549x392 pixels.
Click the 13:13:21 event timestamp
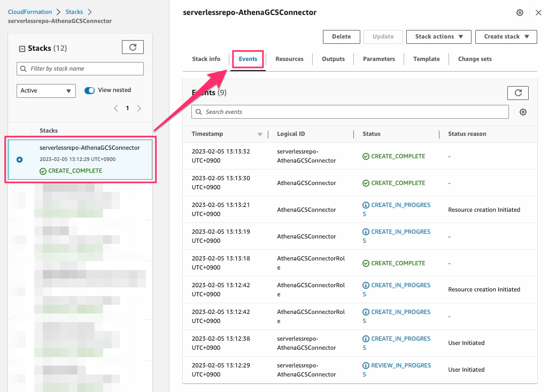[221, 209]
